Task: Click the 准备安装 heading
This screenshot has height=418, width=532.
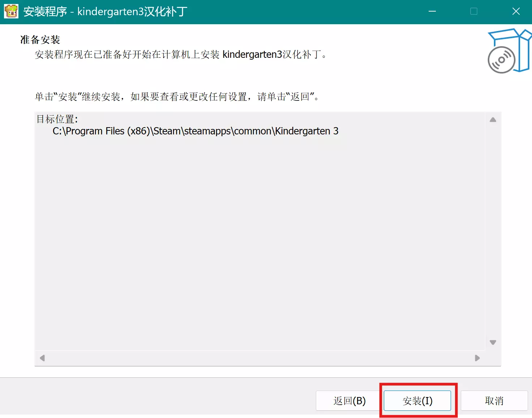Action: tap(40, 39)
